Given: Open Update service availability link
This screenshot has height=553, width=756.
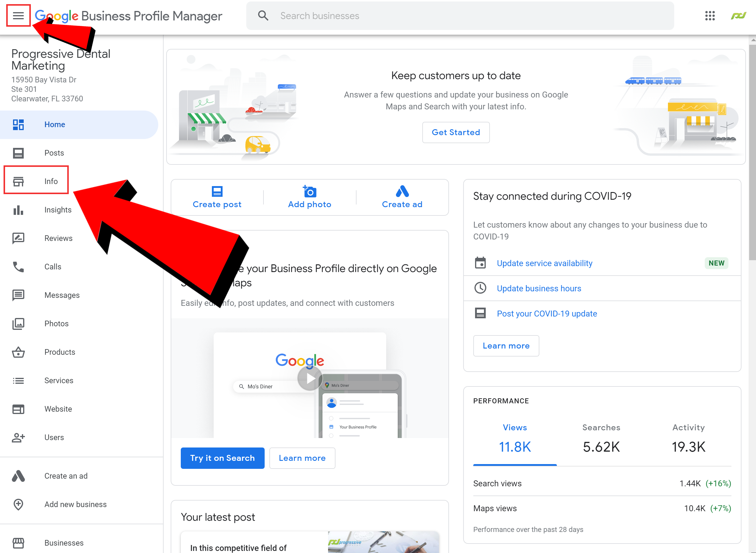Looking at the screenshot, I should pyautogui.click(x=544, y=263).
